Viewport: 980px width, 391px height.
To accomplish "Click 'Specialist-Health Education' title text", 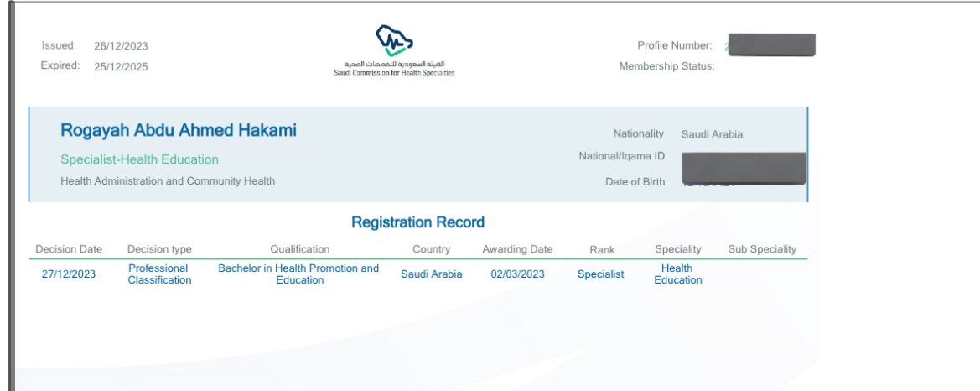I will coord(139,159).
